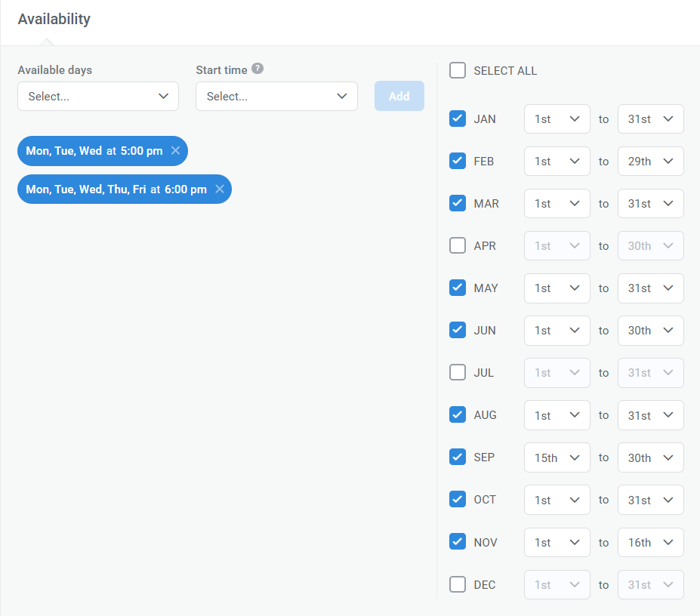Open the Start time dropdown

[276, 96]
